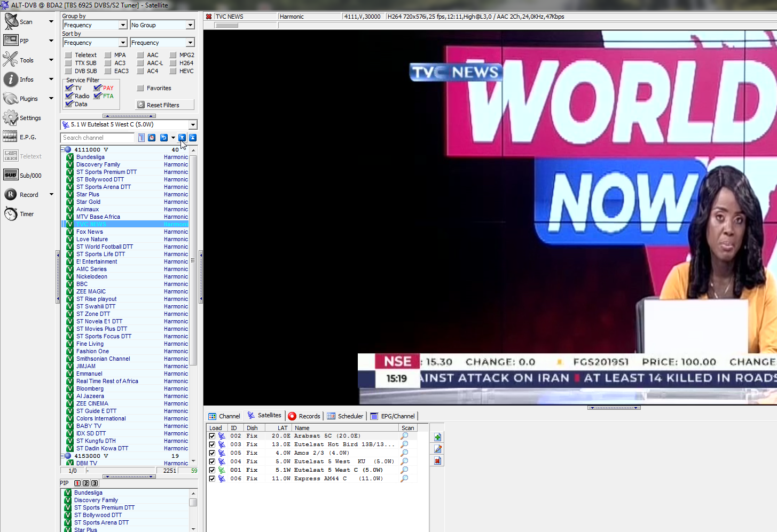Enable the AC3 filter checkbox
This screenshot has width=777, height=532.
tap(108, 63)
